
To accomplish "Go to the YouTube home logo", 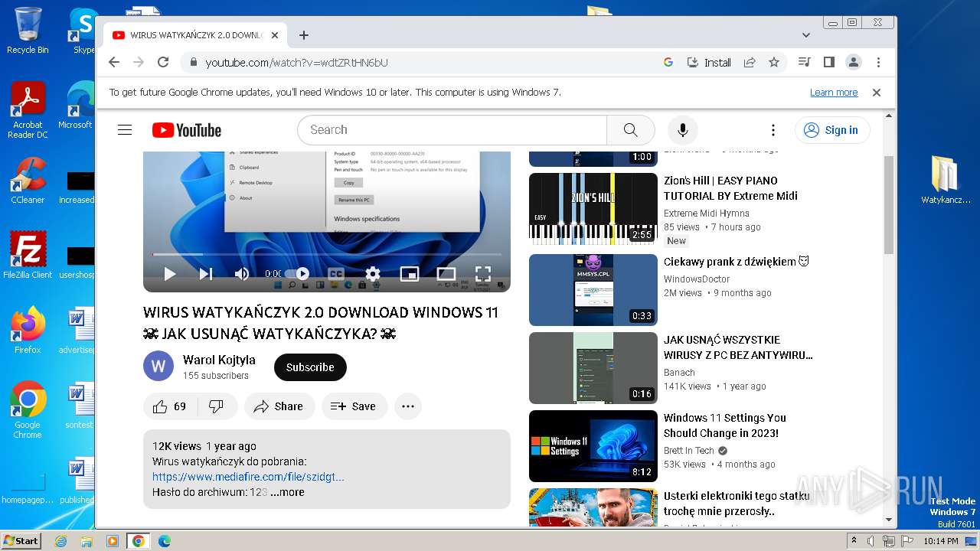I will pos(187,130).
